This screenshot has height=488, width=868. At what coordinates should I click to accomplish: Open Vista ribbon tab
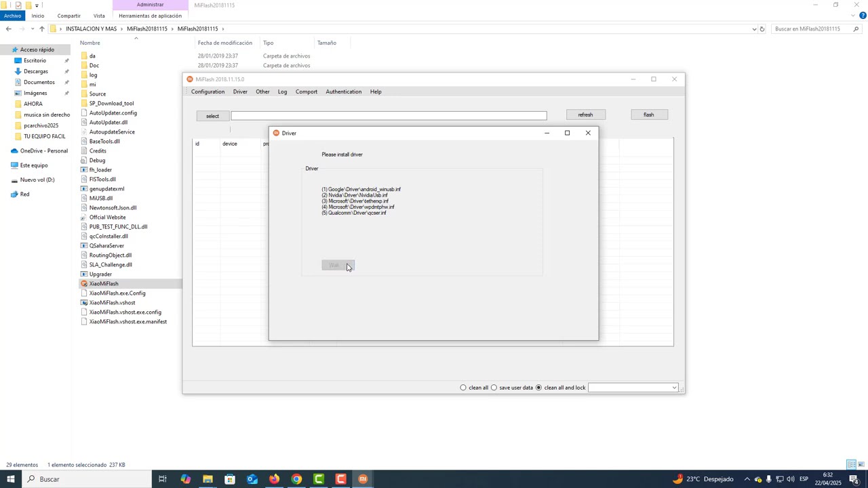click(99, 16)
